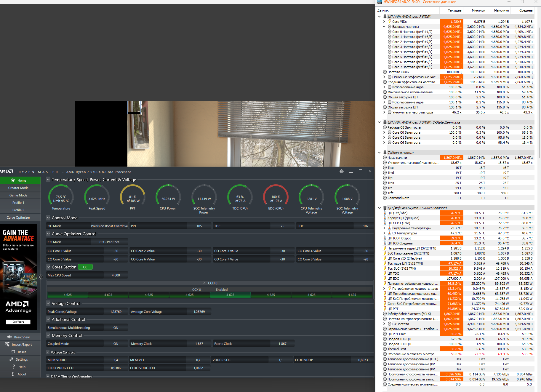This screenshot has height=392, width=541.
Task: Click the icon beside ЦП IOD Hotspot
Action: tap(385, 238)
